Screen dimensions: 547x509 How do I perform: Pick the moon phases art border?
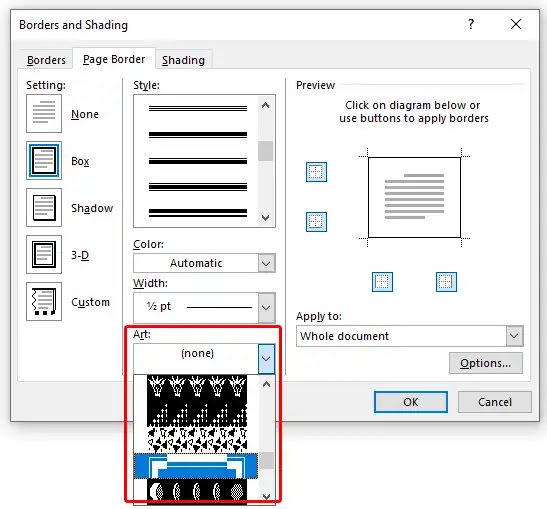[197, 492]
